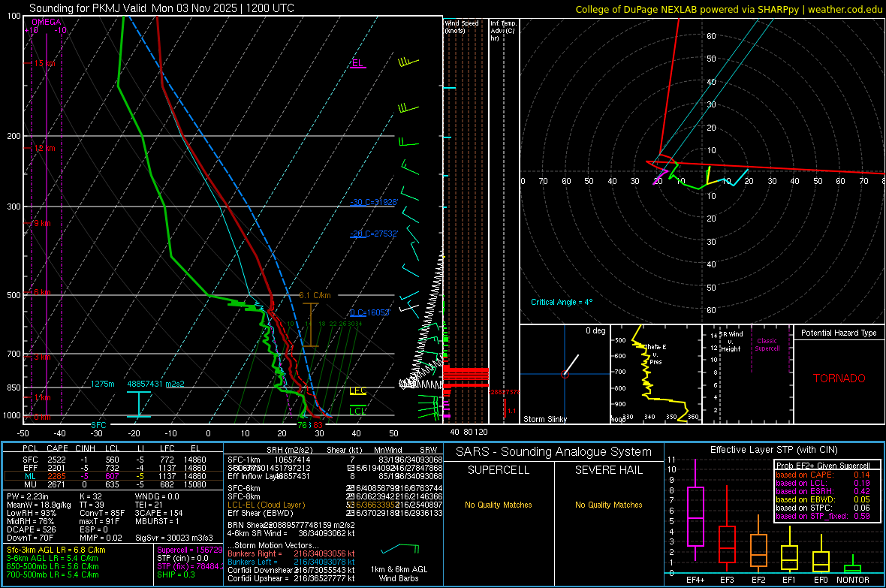Click the 6.1 C/km lapse rate label
Screen dimensions: 886x588
click(315, 295)
